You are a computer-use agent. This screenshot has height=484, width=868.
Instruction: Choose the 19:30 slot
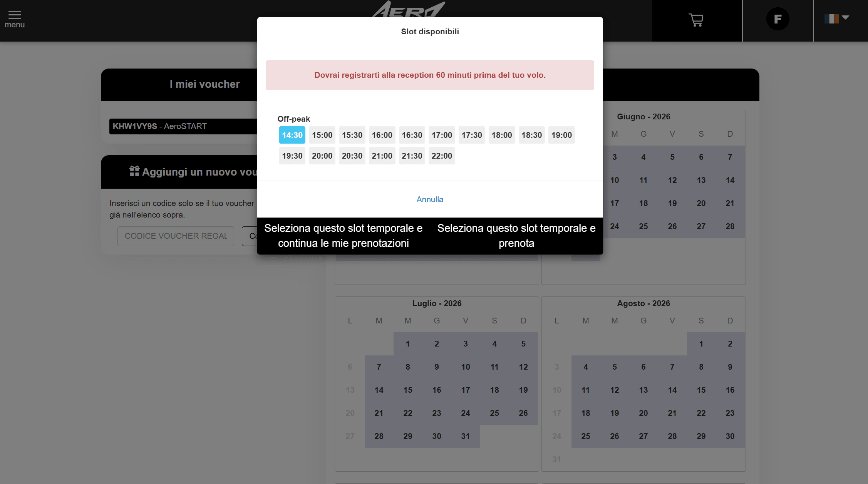tap(292, 156)
